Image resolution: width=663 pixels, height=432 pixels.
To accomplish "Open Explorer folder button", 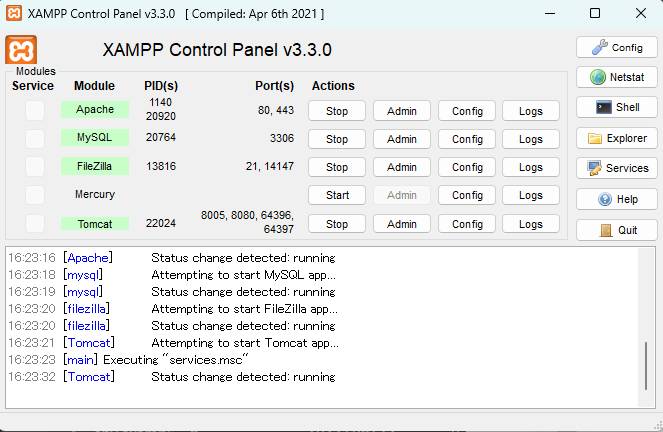I will click(x=616, y=138).
